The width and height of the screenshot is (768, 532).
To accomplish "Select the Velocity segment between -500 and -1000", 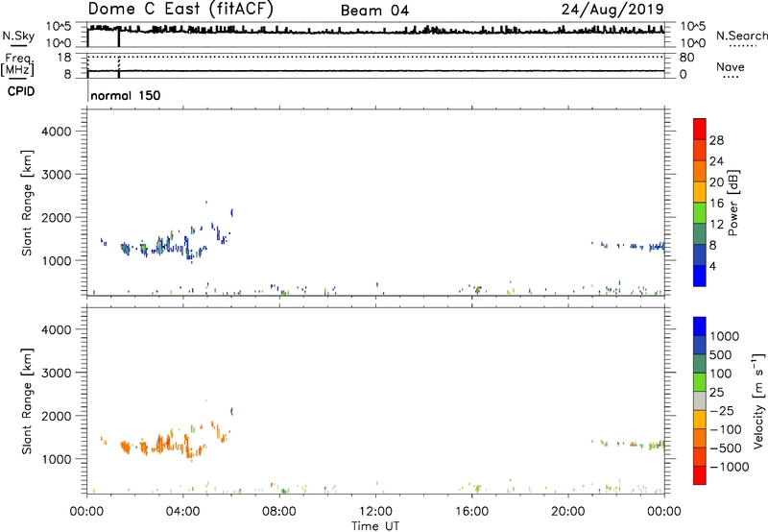I will (x=700, y=456).
